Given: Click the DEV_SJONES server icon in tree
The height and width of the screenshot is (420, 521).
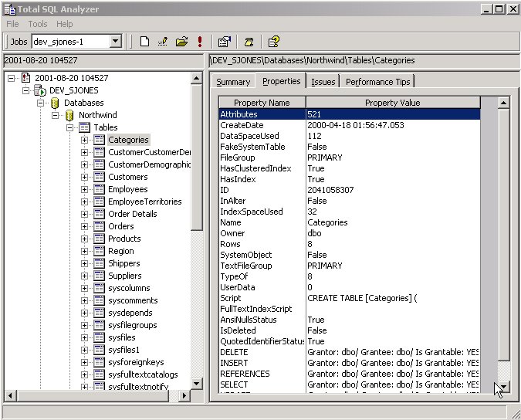Looking at the screenshot, I should (40, 90).
